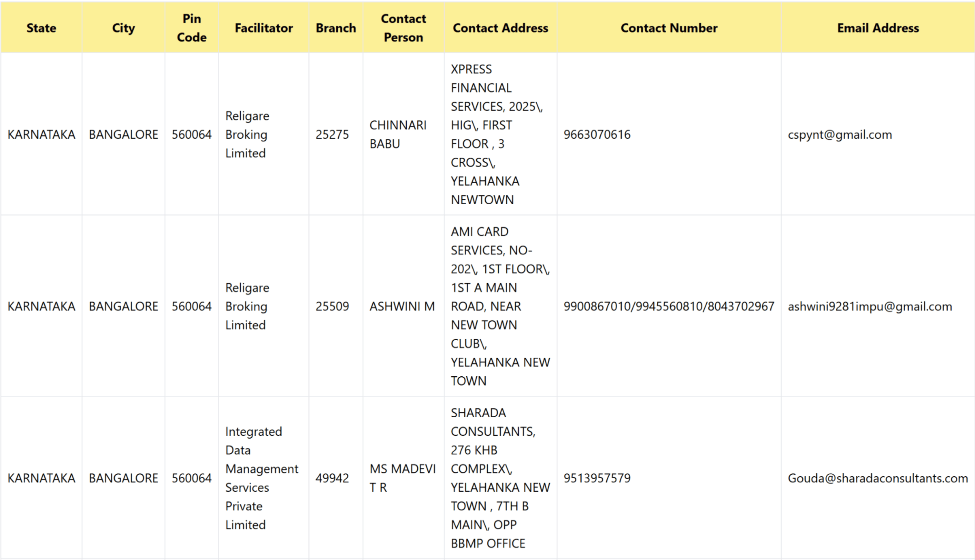Click pin code 560064 in branch 49942 row
Viewport: 975px width, 560px height.
(192, 478)
